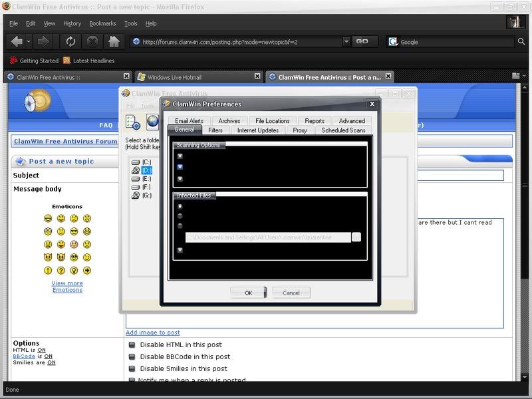
Task: Switch to Filters tab
Action: tap(215, 130)
